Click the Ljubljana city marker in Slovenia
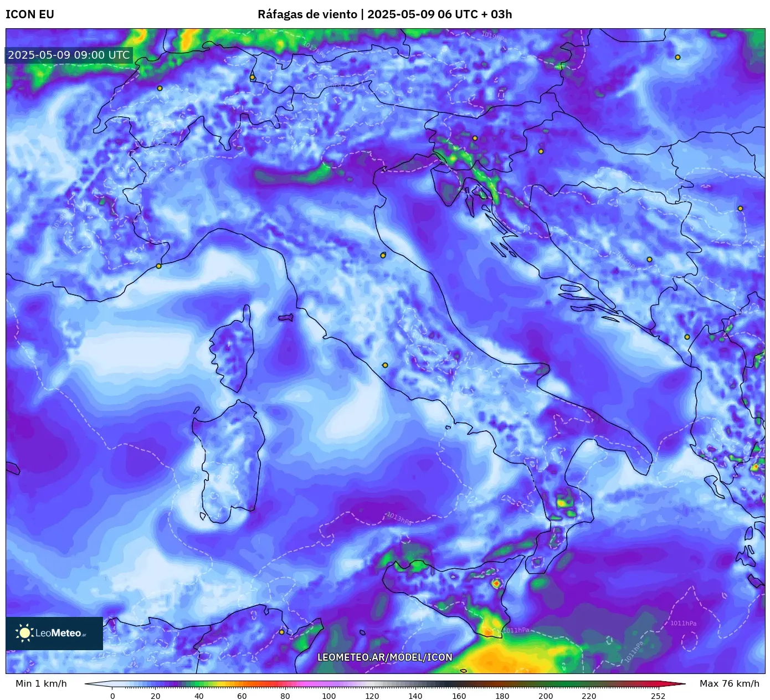 pyautogui.click(x=475, y=138)
